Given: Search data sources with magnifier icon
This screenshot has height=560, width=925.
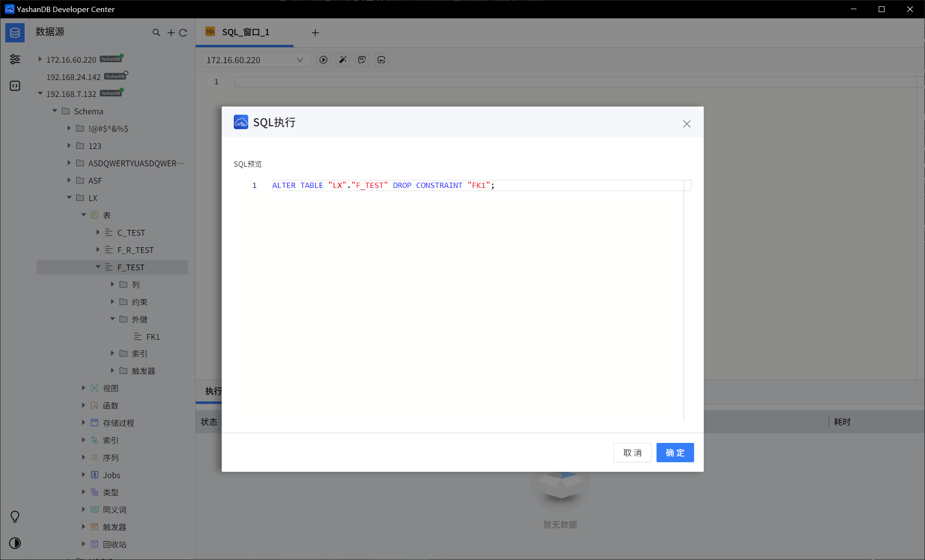Looking at the screenshot, I should [x=156, y=33].
